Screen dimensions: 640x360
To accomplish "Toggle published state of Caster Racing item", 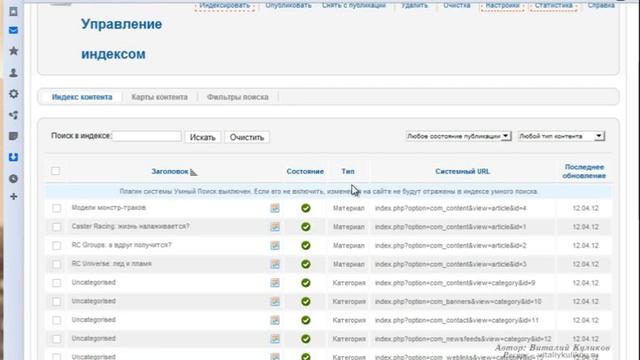I will pyautogui.click(x=306, y=227).
